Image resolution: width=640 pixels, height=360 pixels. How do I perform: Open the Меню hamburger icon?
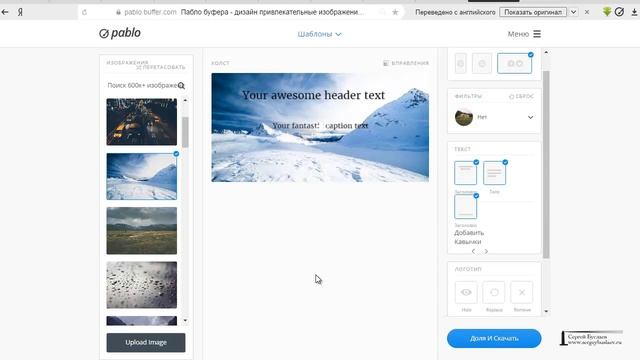point(537,34)
